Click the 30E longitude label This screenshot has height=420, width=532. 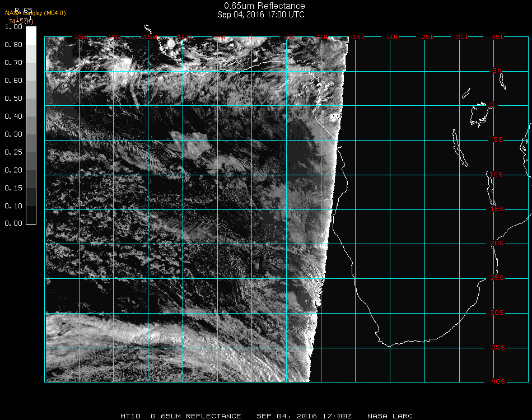point(463,37)
